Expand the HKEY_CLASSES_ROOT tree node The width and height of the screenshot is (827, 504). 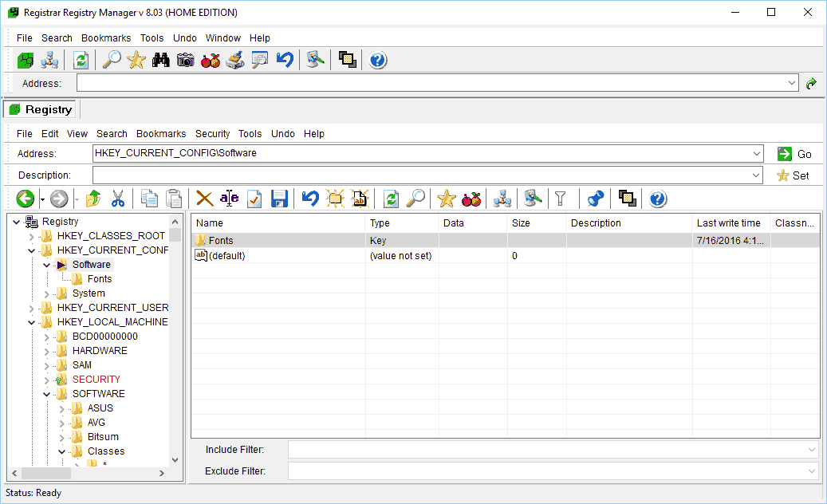click(32, 236)
